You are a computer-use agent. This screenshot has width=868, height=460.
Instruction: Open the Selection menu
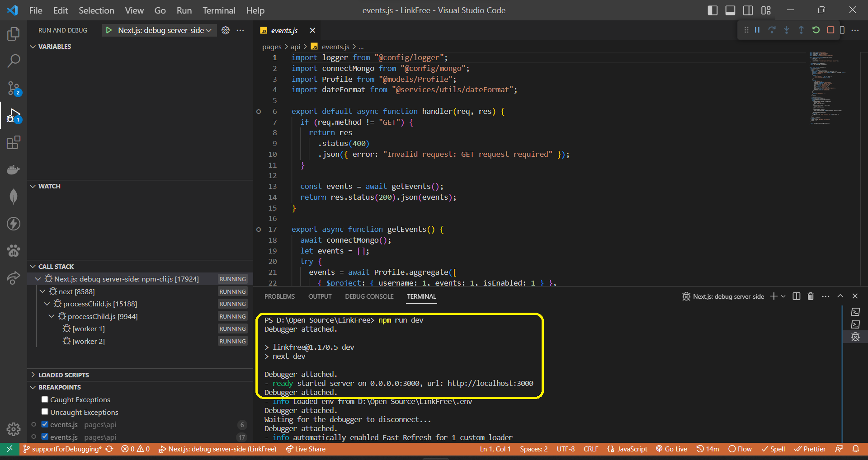96,10
